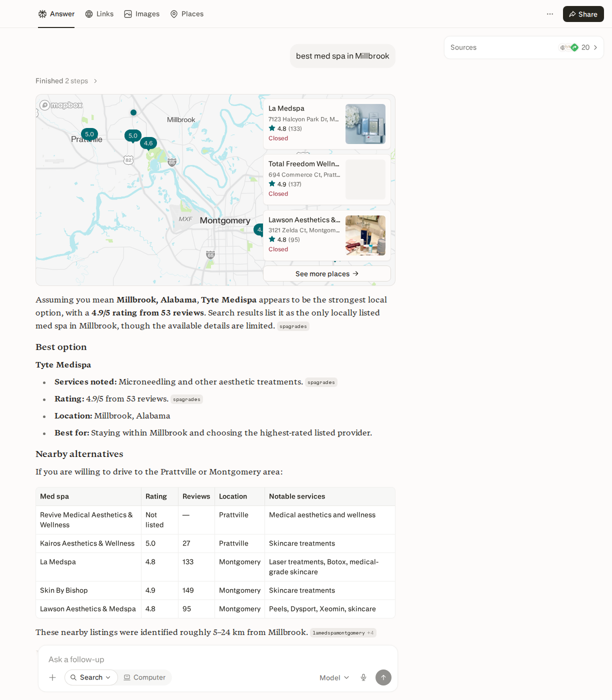This screenshot has height=700, width=612.
Task: Click the plus attach icon
Action: [x=52, y=677]
